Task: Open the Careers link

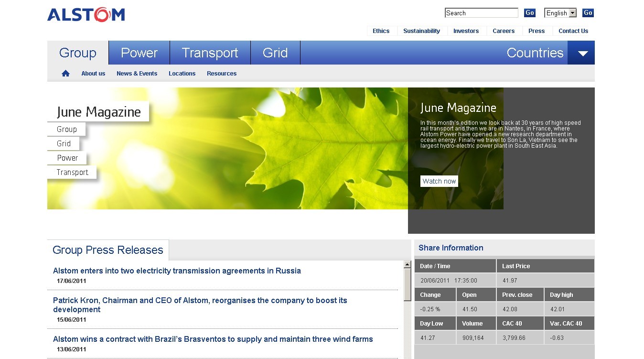Action: pyautogui.click(x=504, y=31)
